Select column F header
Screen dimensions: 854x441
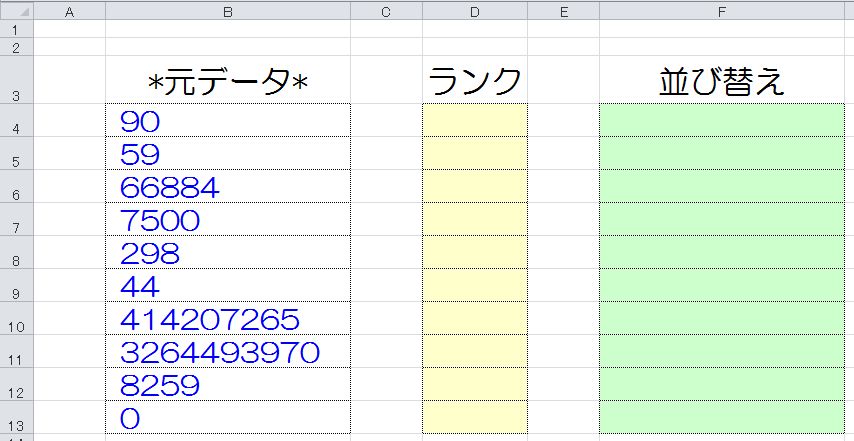coord(722,11)
